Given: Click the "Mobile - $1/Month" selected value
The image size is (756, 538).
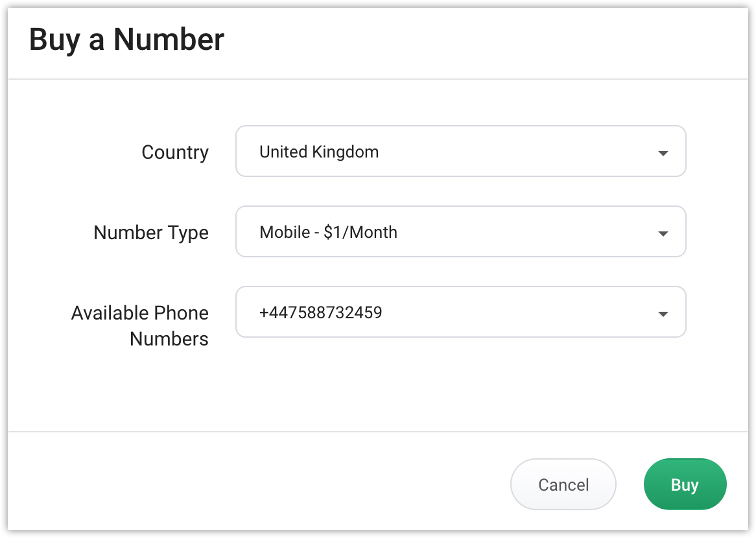Looking at the screenshot, I should 328,232.
